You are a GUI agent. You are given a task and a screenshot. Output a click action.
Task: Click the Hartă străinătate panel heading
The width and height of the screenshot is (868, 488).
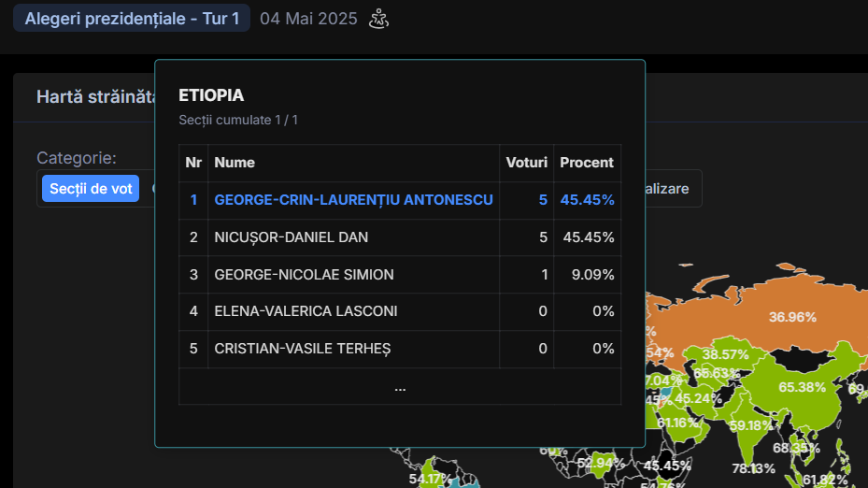pyautogui.click(x=94, y=97)
